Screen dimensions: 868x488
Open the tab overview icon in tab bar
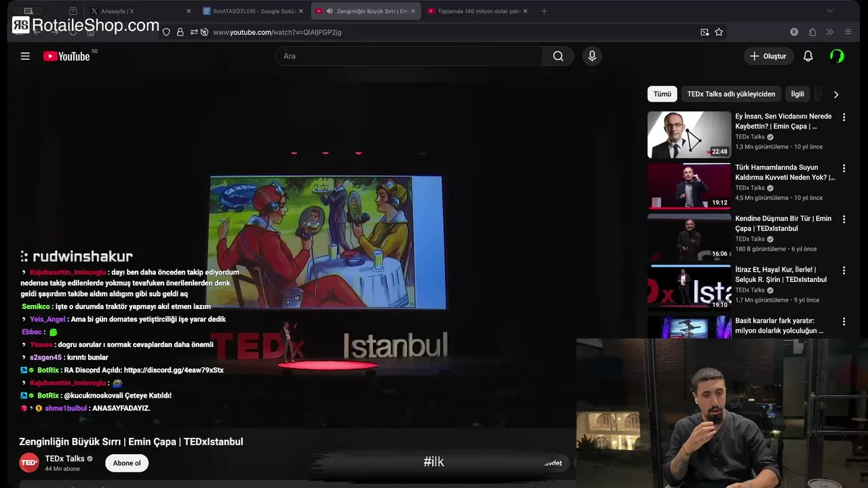coord(73,11)
